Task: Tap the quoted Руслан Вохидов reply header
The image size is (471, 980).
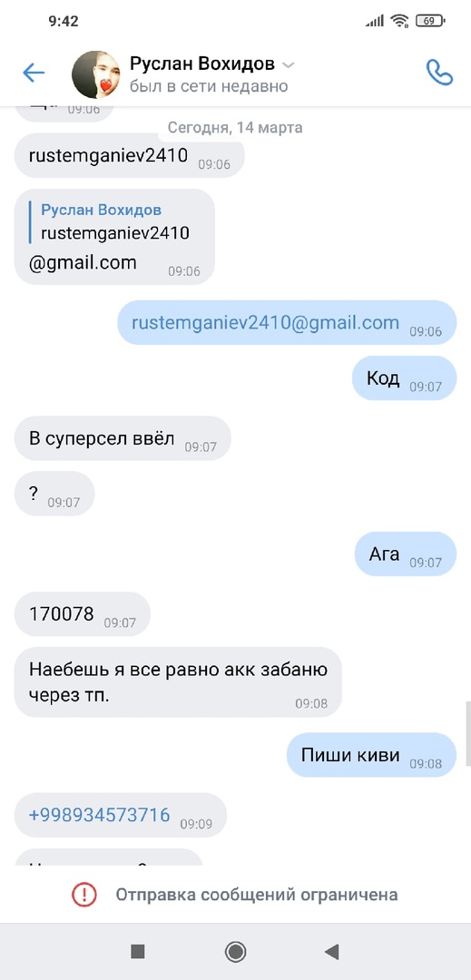Action: pyautogui.click(x=102, y=210)
